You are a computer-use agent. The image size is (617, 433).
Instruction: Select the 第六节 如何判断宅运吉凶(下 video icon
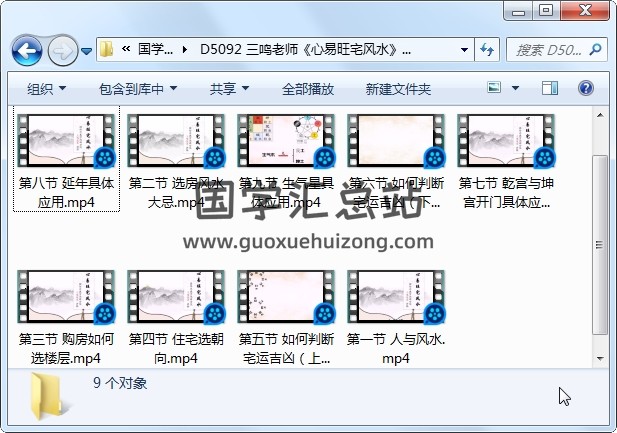tap(396, 141)
